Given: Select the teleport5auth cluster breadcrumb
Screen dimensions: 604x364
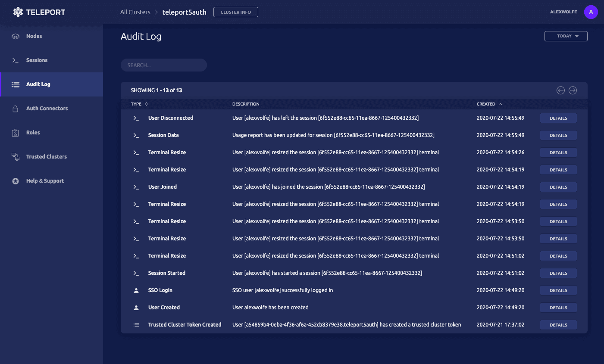Looking at the screenshot, I should tap(184, 12).
